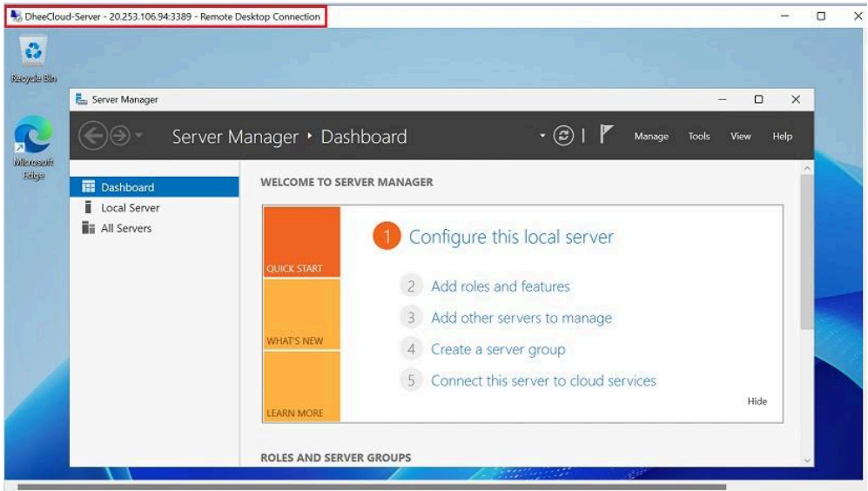This screenshot has width=868, height=491.
Task: Open the Manage menu
Action: pos(651,137)
